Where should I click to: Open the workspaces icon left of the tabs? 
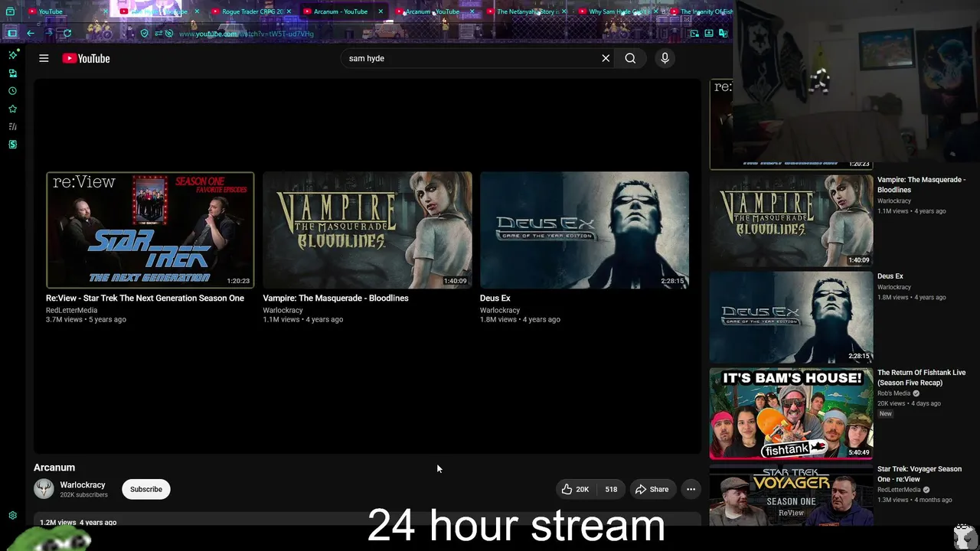(x=10, y=11)
